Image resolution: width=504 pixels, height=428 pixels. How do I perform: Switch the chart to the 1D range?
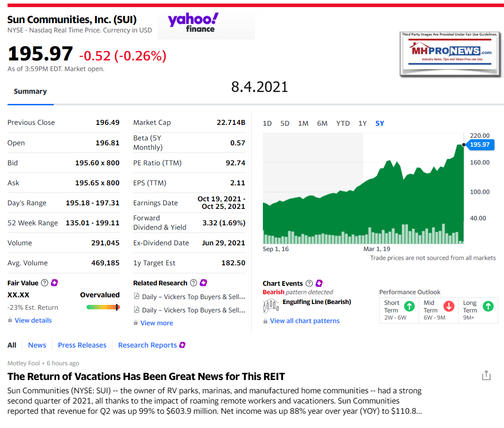tap(267, 123)
